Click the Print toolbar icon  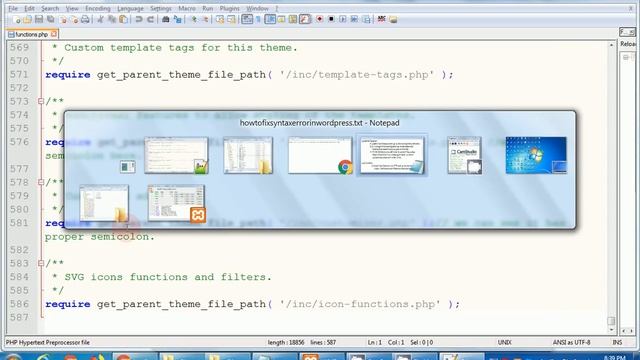[x=85, y=19]
